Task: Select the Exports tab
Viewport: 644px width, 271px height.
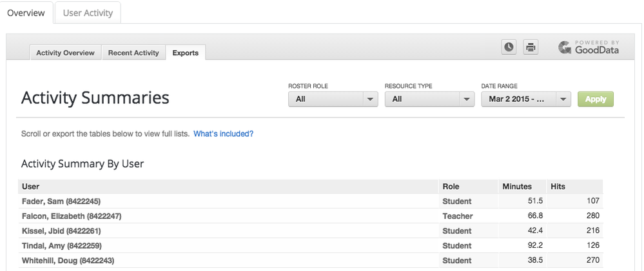Action: (185, 53)
